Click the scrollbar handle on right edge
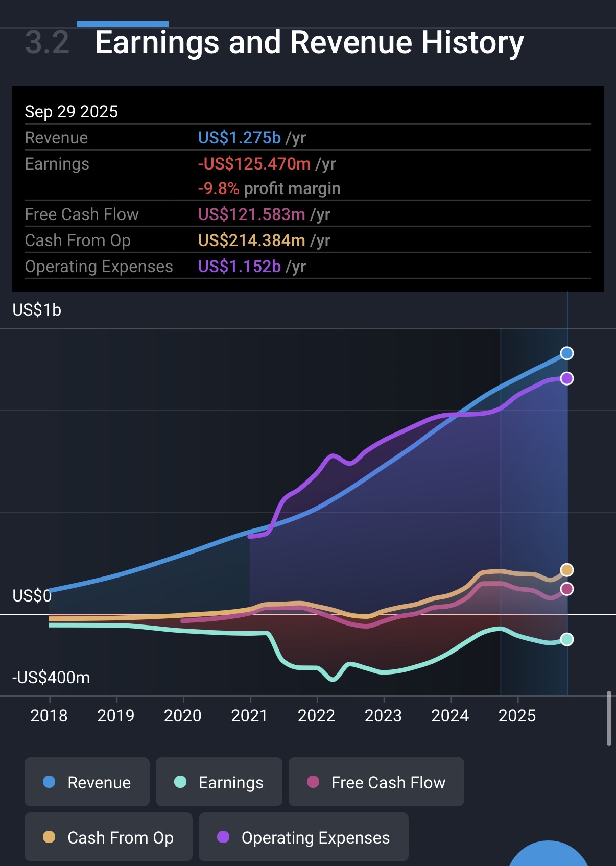The width and height of the screenshot is (616, 866). point(609,718)
